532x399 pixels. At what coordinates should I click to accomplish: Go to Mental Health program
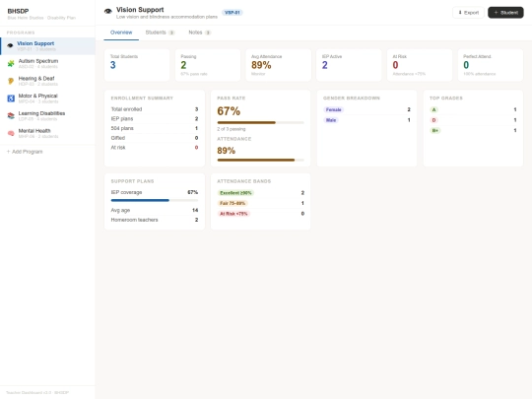[x=47, y=133]
